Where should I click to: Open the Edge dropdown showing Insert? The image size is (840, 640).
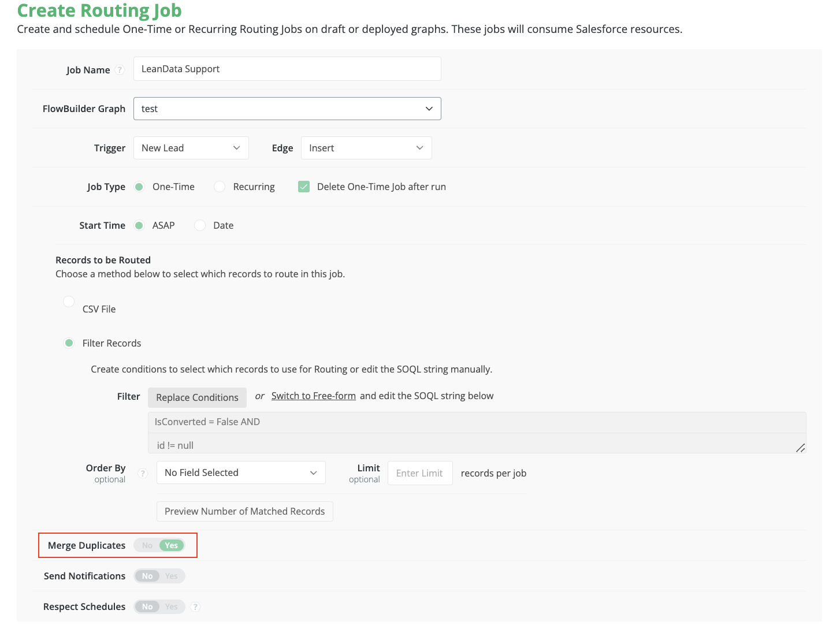click(366, 148)
